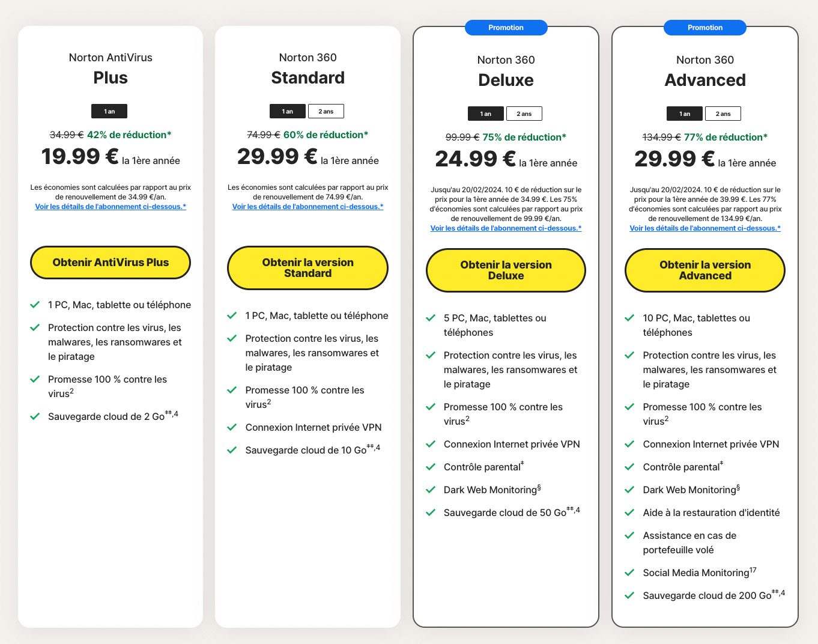This screenshot has height=644, width=818.
Task: Switch Norton 360 Deluxe to 2 ans
Action: (x=524, y=114)
